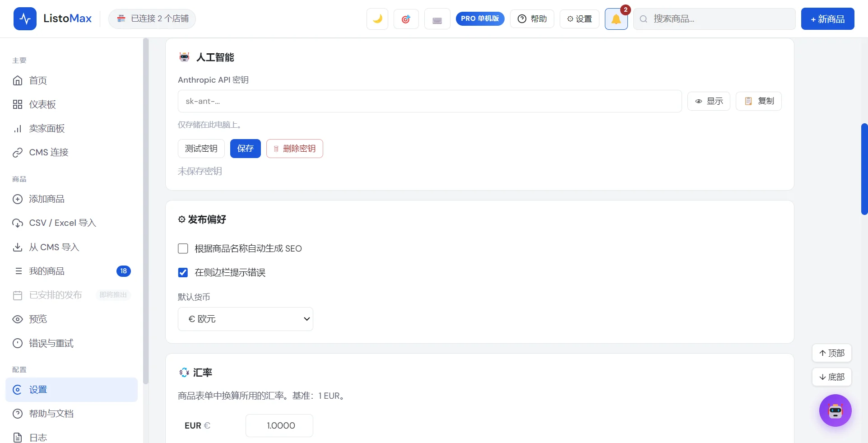Jump to page bottom with 底部
The image size is (868, 443).
(x=832, y=377)
